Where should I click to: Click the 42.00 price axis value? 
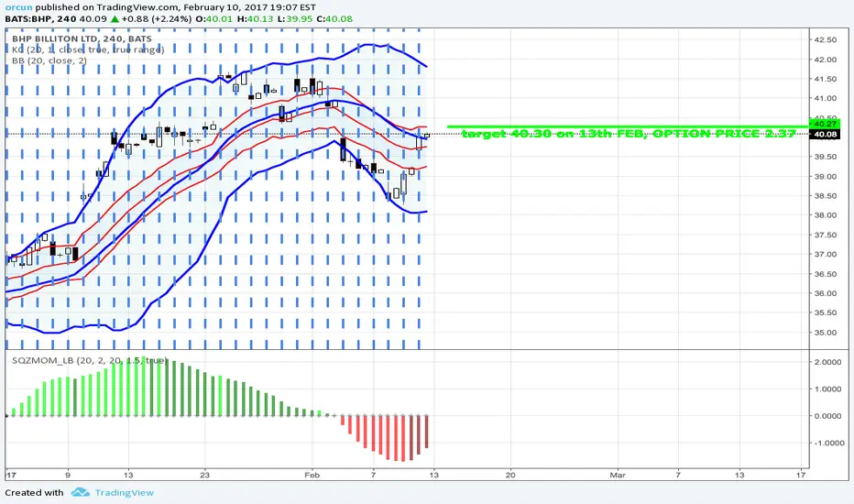pyautogui.click(x=825, y=60)
